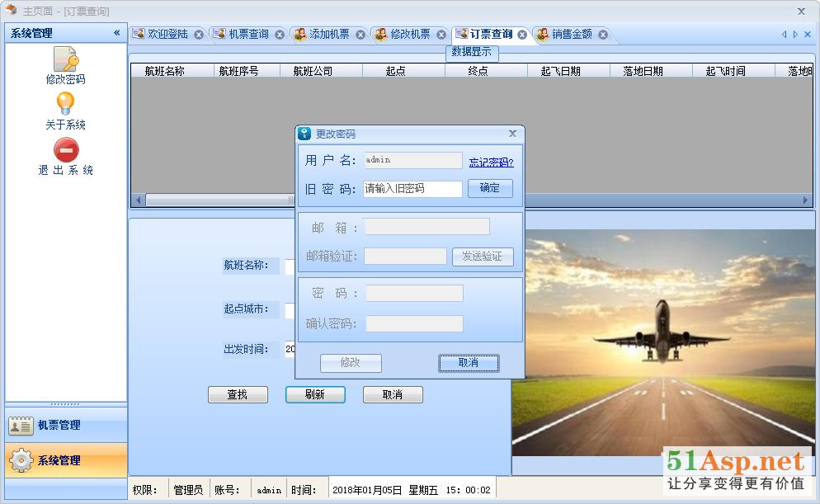Collapse the 系统管理 sidebar with double chevron
The height and width of the screenshot is (504, 820).
(116, 33)
